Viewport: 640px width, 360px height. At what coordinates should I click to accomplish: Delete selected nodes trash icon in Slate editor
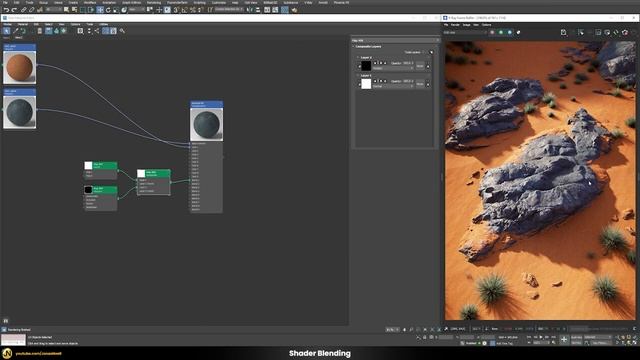(40, 31)
